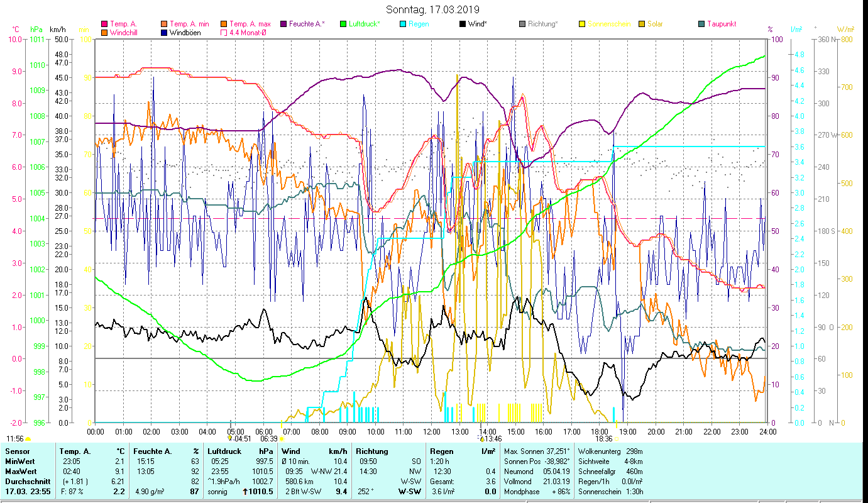Viewport: 868px width, 503px height.
Task: Click the 'Schneefallgr' value '460m'
Action: (x=635, y=471)
